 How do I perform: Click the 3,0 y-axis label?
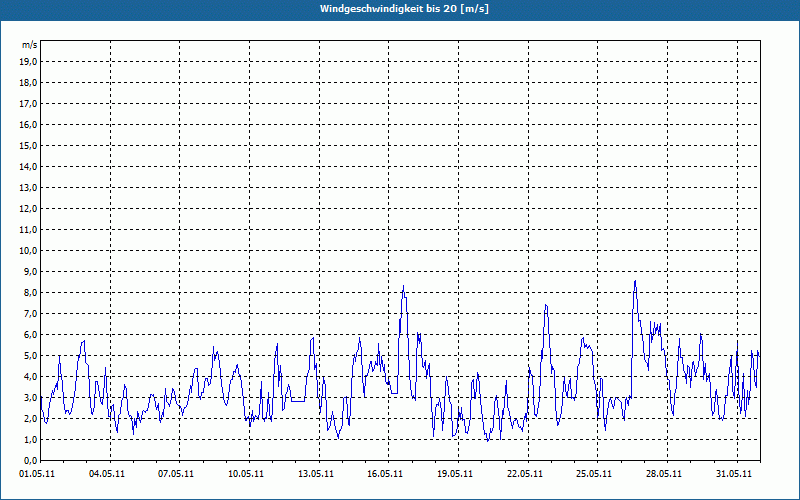point(30,397)
